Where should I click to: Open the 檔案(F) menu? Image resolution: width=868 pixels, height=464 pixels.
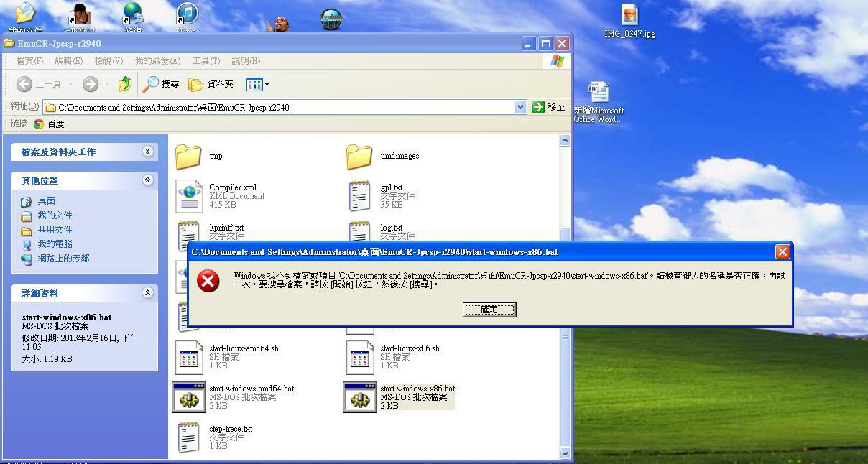click(x=29, y=61)
